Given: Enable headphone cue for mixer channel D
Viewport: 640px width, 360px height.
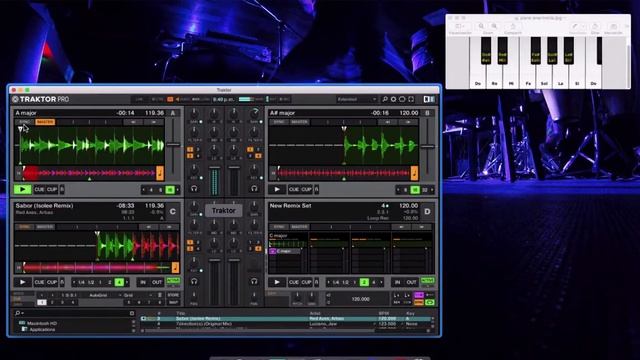Looking at the screenshot, I should coord(254,281).
